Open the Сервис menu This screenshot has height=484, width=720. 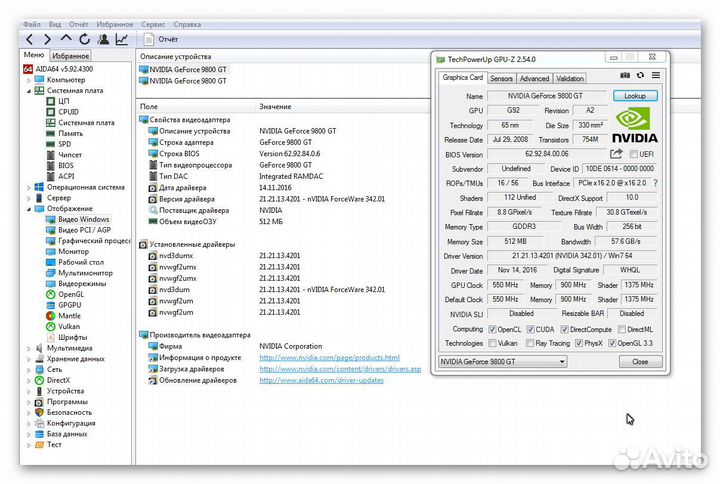[153, 22]
